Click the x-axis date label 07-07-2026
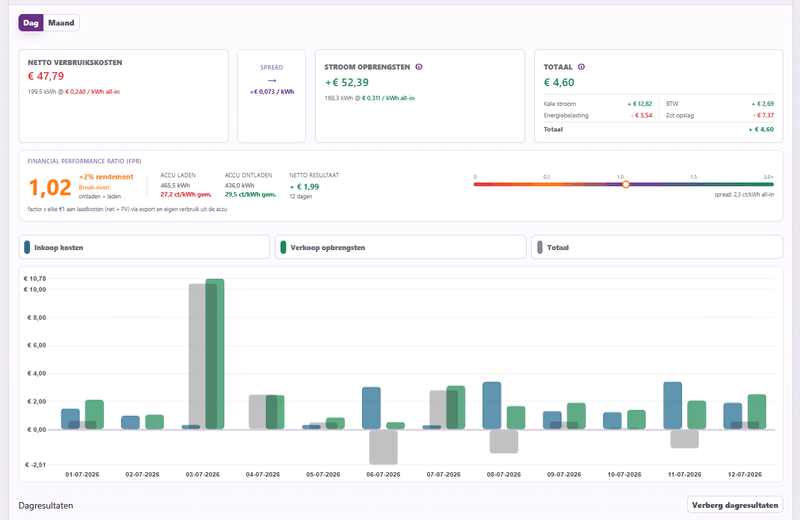800x520 pixels. click(443, 475)
